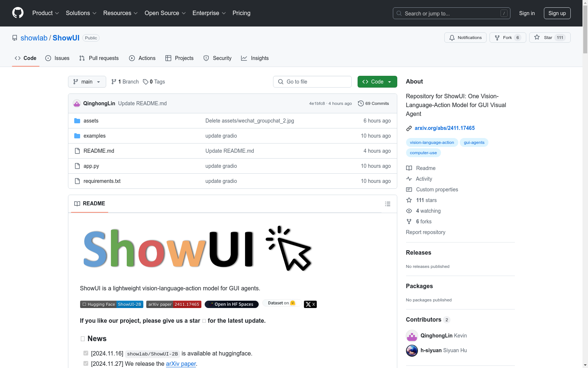Open the README outline list icon
The image size is (588, 368).
click(387, 204)
